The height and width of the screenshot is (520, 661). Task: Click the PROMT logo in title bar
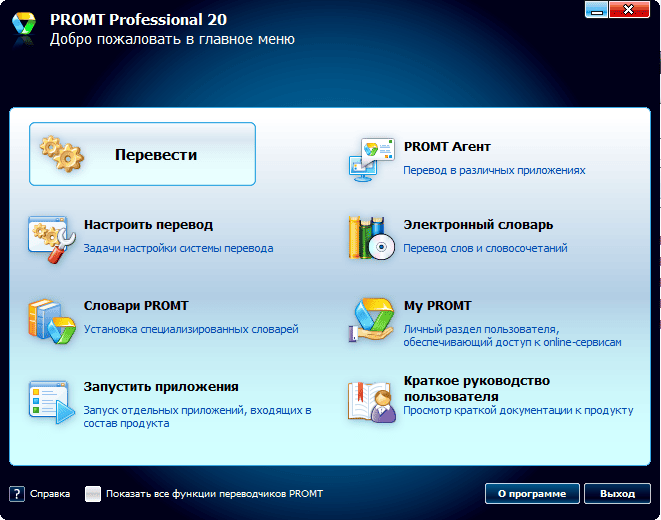tap(24, 24)
